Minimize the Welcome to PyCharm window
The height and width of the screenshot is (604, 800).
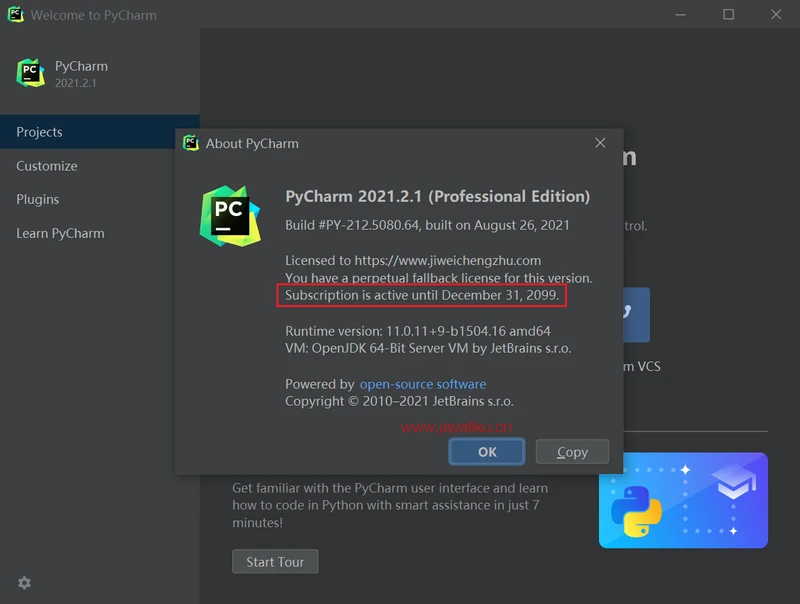click(x=681, y=15)
